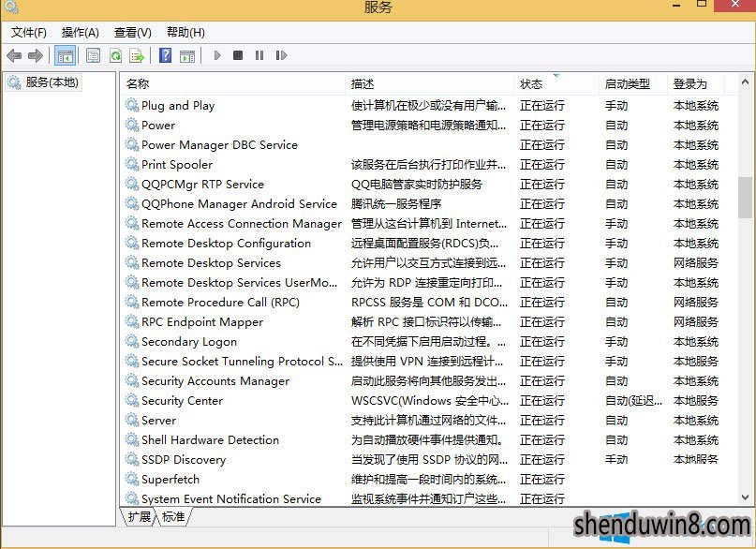Image resolution: width=756 pixels, height=549 pixels.
Task: Open the Help question mark icon
Action: 165,55
